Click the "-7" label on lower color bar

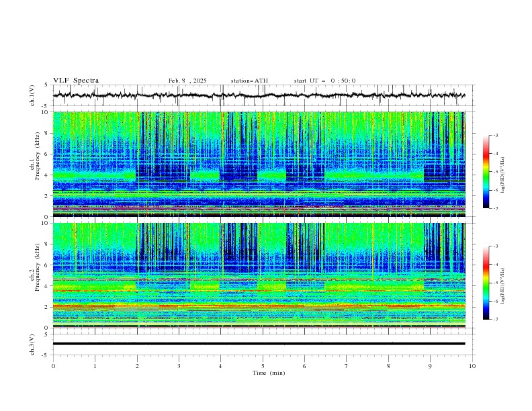[496, 319]
